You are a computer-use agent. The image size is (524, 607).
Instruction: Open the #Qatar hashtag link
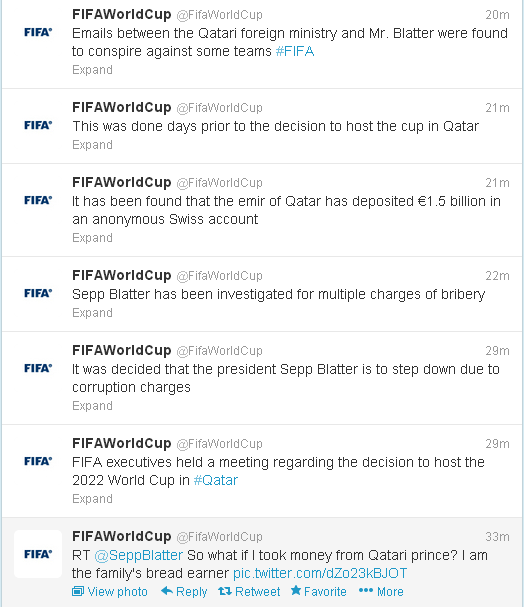pyautogui.click(x=216, y=480)
